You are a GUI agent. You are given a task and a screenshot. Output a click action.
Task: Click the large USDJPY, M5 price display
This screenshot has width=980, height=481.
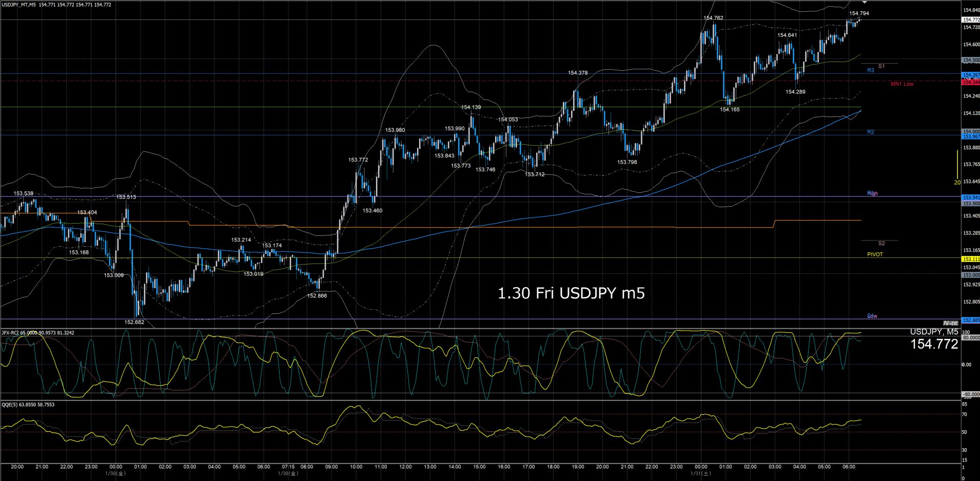(934, 339)
